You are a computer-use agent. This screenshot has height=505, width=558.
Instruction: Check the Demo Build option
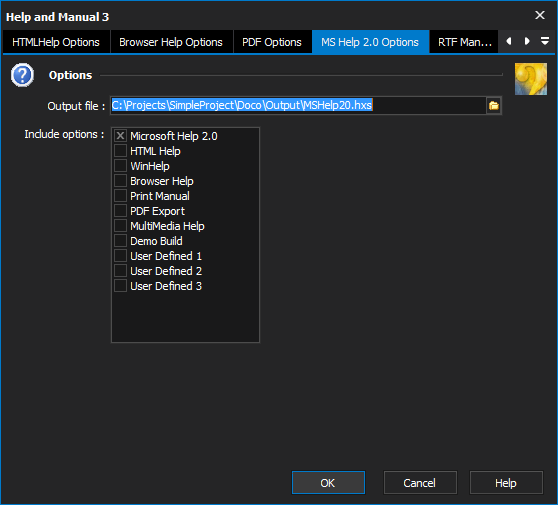pyautogui.click(x=120, y=241)
